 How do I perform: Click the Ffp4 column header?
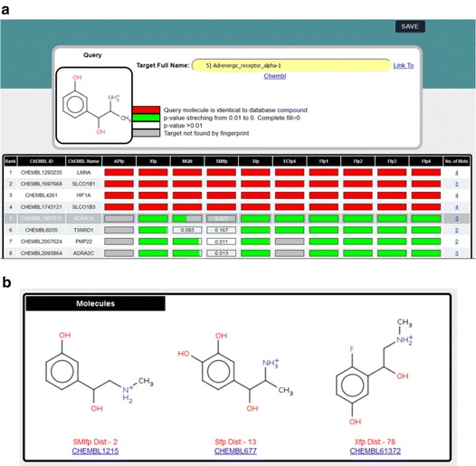coord(426,161)
